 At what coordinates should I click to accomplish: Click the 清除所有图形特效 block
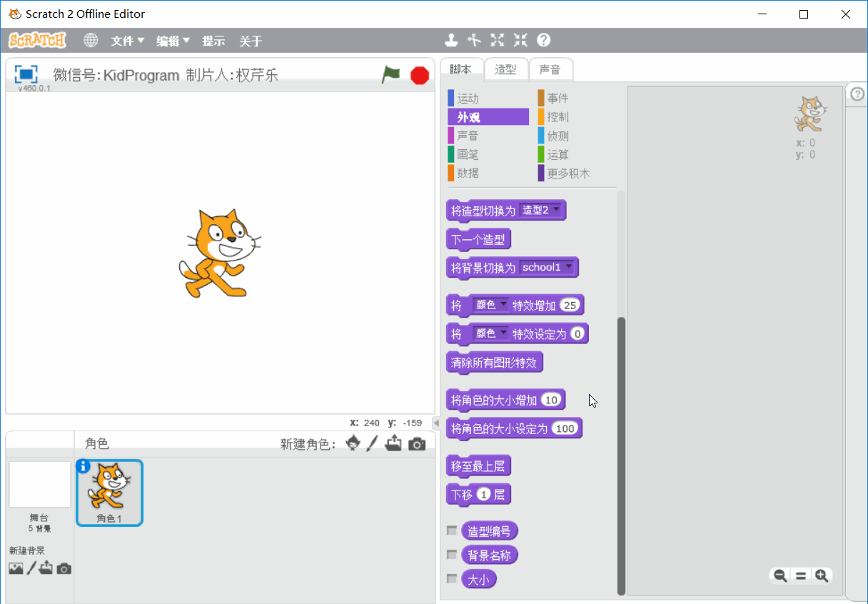495,363
